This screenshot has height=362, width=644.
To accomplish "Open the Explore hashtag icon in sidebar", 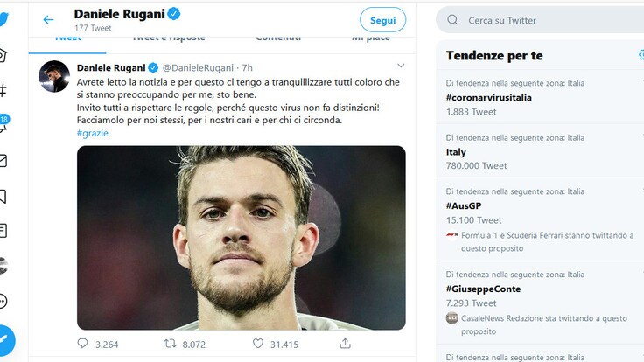I will click(x=3, y=90).
